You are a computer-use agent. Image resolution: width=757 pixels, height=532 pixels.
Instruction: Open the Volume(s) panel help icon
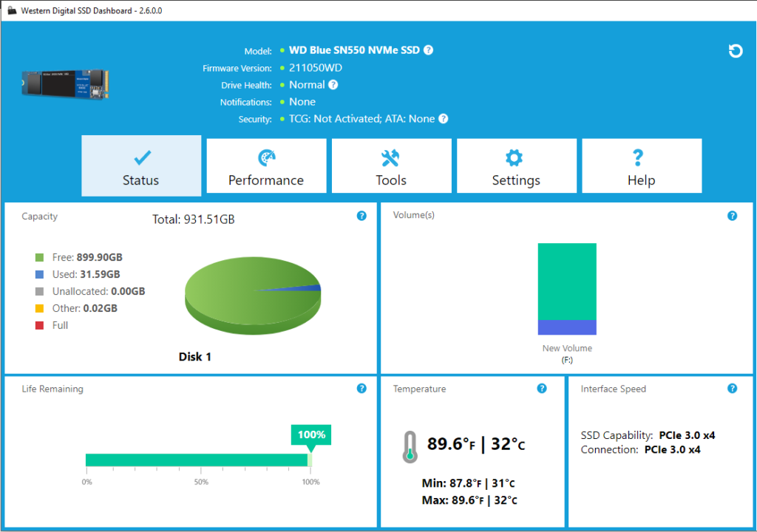coord(733,216)
